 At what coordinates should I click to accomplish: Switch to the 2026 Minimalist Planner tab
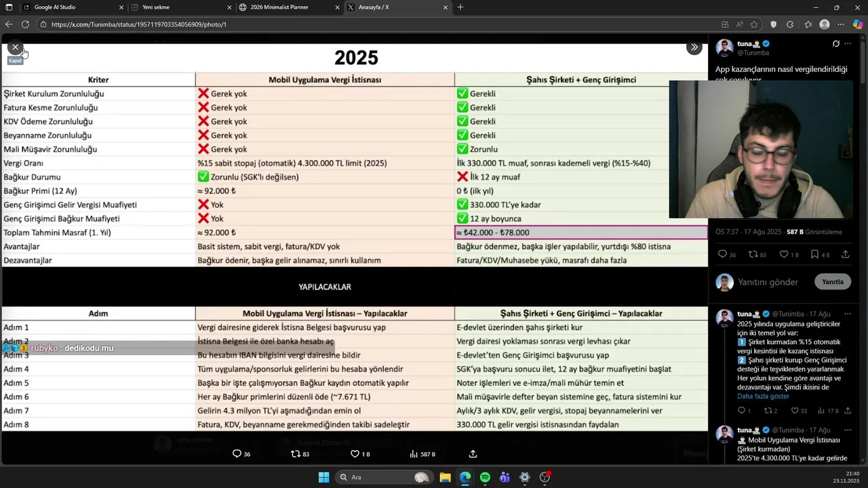click(x=289, y=7)
